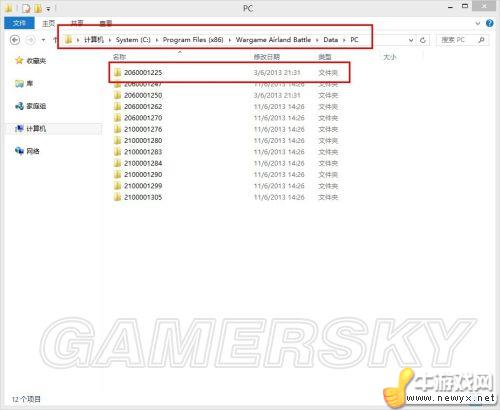Select the 收藏夹 favorites star item
Viewport: 500px width, 410px height.
[x=31, y=61]
